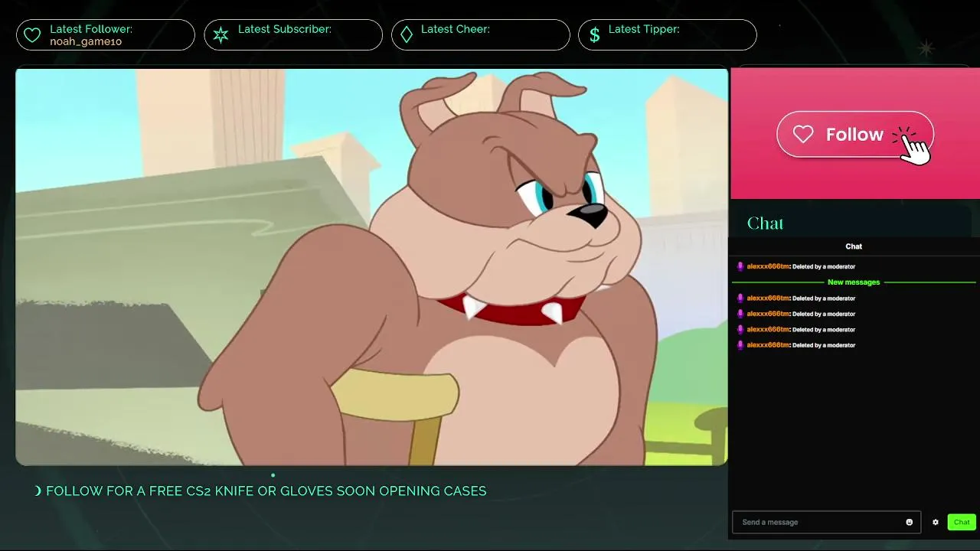Jump to the New messages divider label
The height and width of the screenshot is (551, 980).
(854, 282)
